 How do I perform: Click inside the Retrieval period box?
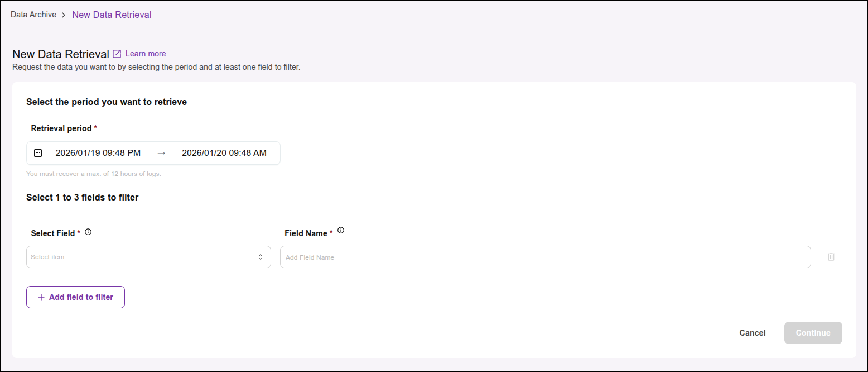(x=153, y=152)
